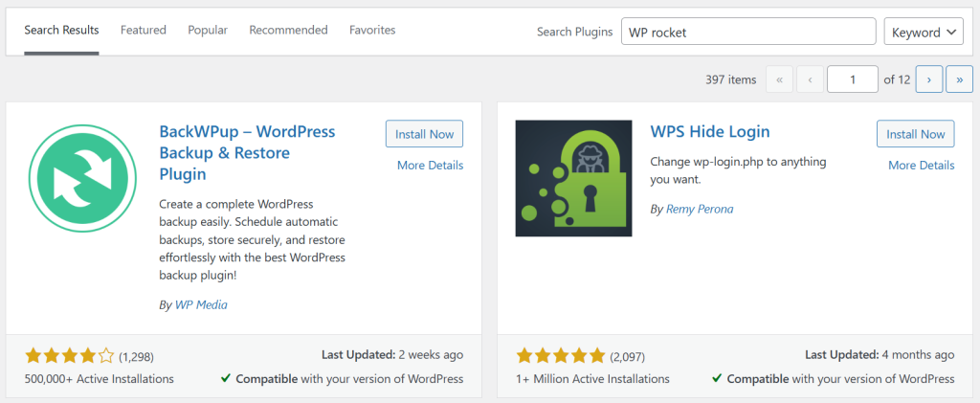Show the Favorites tab
This screenshot has width=980, height=403.
click(372, 31)
